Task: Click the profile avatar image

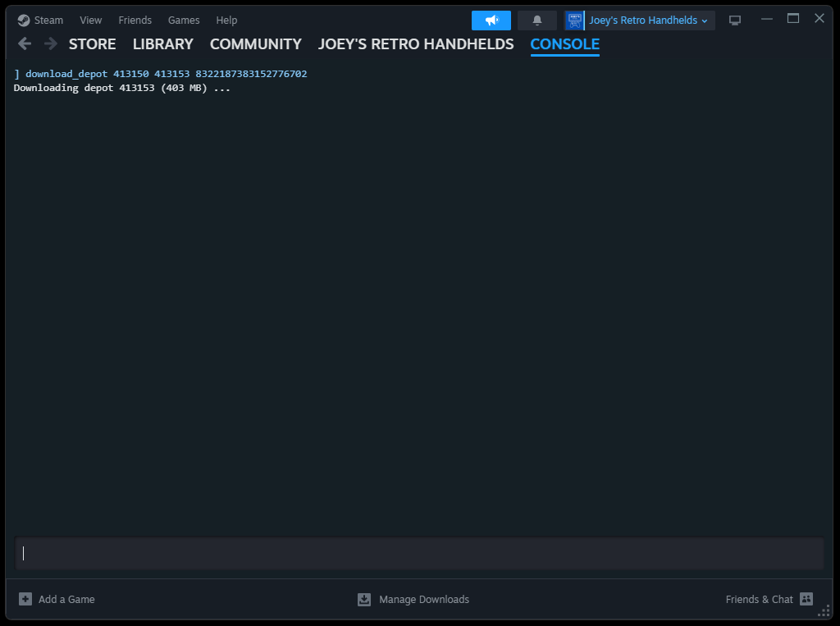Action: [575, 21]
